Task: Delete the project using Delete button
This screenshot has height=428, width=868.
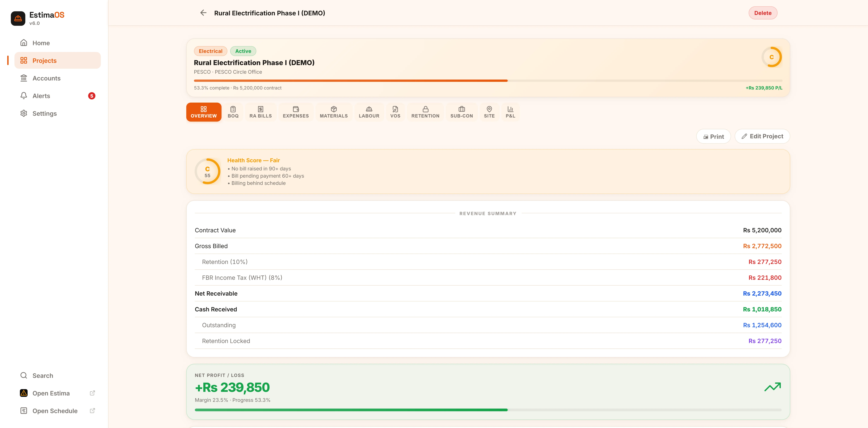Action: [x=763, y=13]
